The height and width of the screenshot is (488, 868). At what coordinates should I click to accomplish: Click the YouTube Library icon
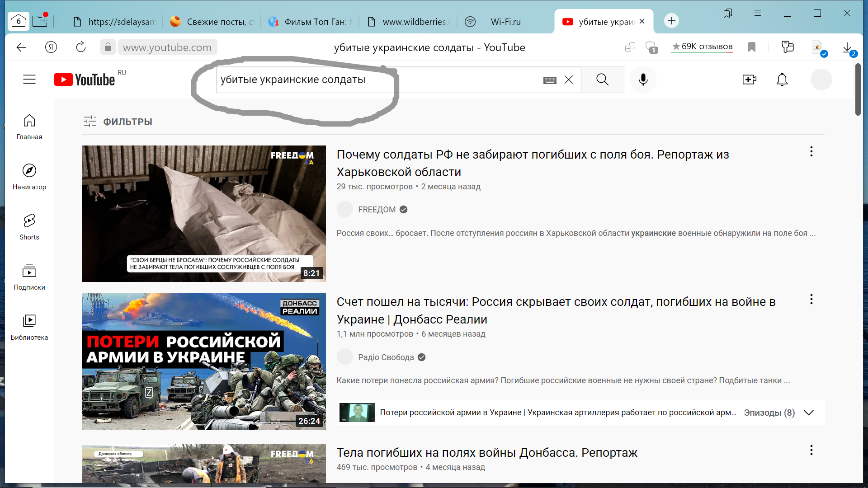point(29,322)
